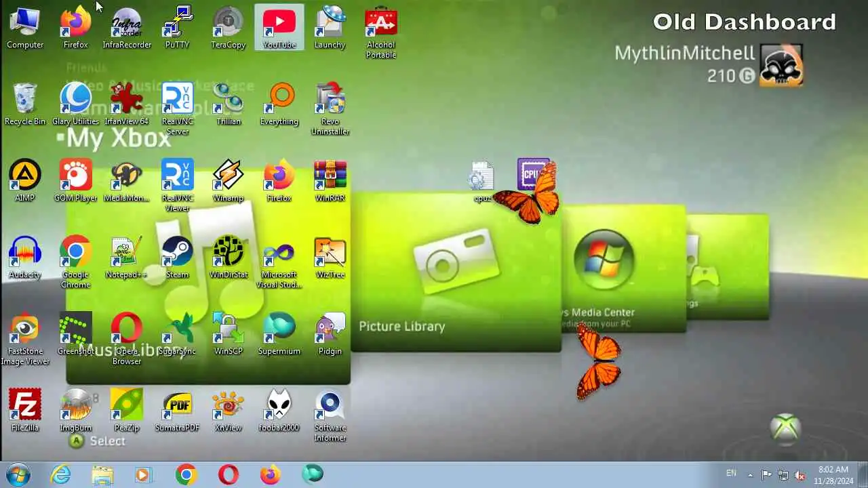Launch the GOM Player shortcut

[76, 181]
